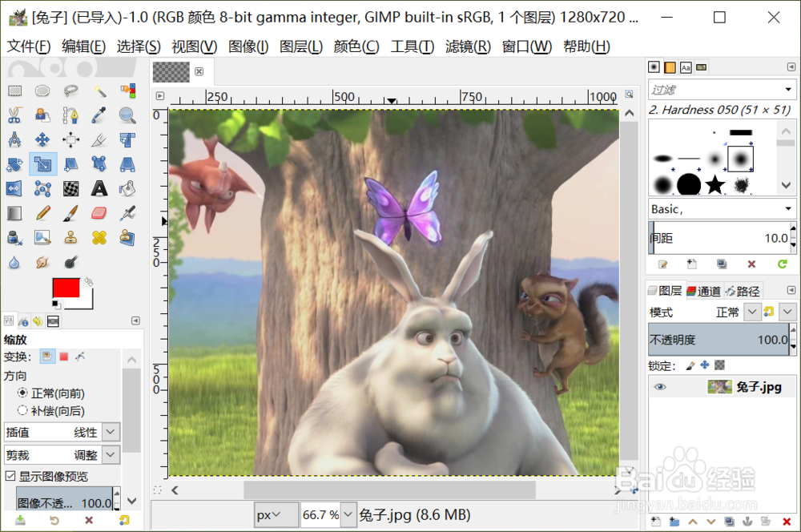Screen dimensions: 801x532
Task: Open the brush filter tag dropdown
Action: (789, 90)
